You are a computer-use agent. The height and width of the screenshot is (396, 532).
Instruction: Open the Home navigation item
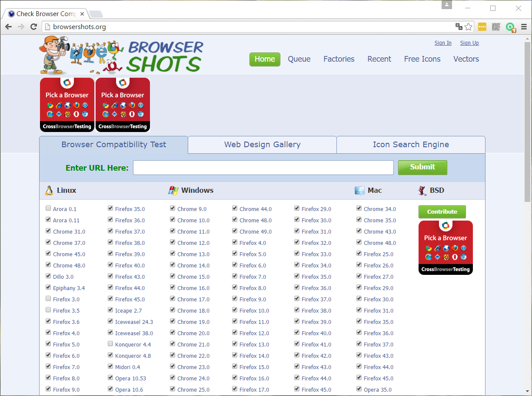(x=265, y=59)
